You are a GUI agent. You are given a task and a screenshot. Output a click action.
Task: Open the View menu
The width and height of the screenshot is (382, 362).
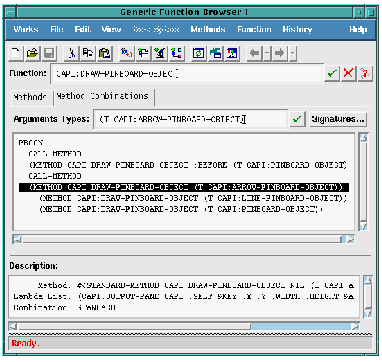[111, 29]
